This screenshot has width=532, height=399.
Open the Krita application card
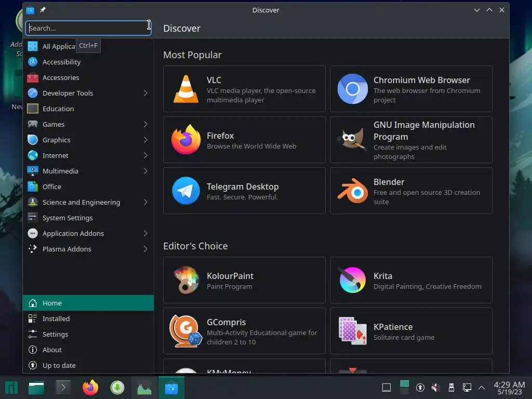click(411, 280)
